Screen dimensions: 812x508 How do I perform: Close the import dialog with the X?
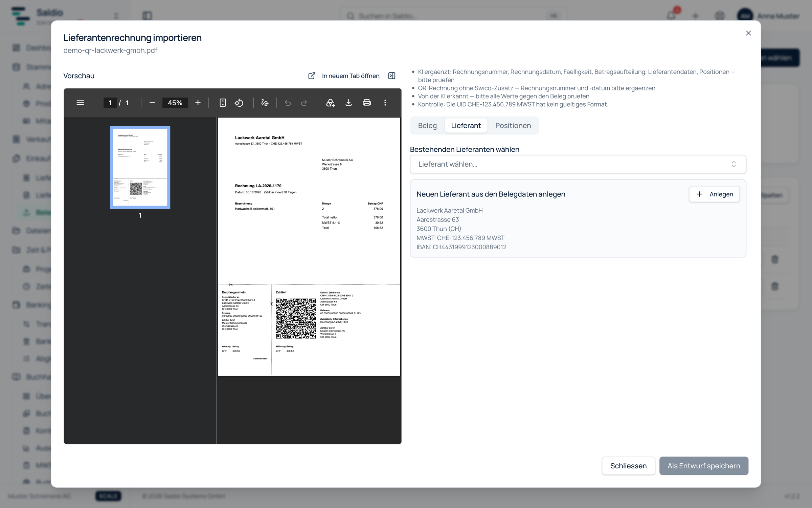748,33
